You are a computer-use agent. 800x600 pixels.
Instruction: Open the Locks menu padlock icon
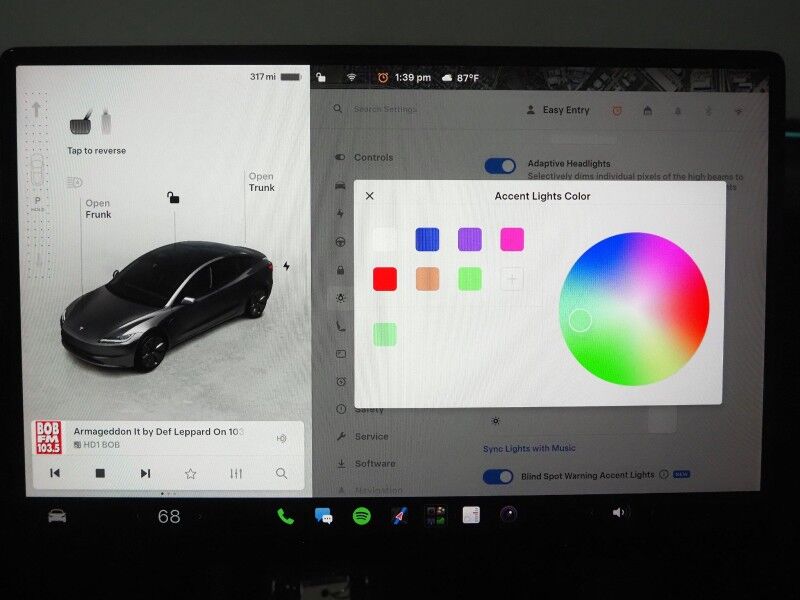pyautogui.click(x=340, y=270)
